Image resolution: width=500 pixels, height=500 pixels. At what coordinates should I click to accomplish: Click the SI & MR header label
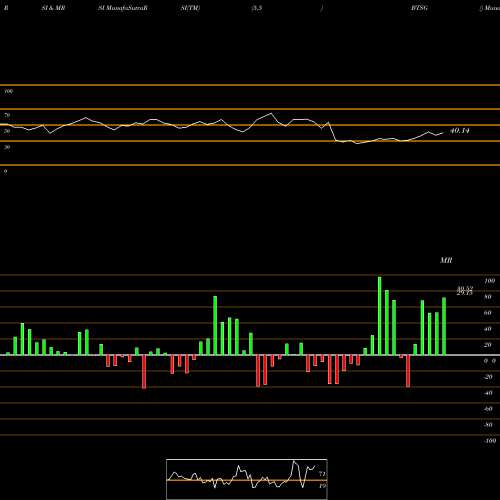(53, 8)
